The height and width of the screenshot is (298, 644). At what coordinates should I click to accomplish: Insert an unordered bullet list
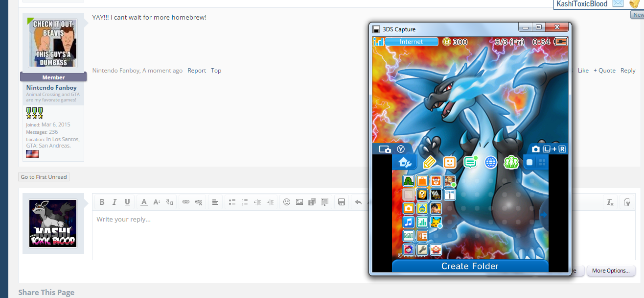(x=232, y=202)
